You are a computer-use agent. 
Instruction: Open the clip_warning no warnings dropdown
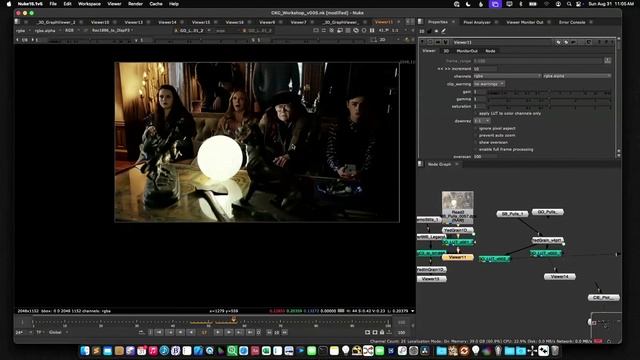pos(489,84)
